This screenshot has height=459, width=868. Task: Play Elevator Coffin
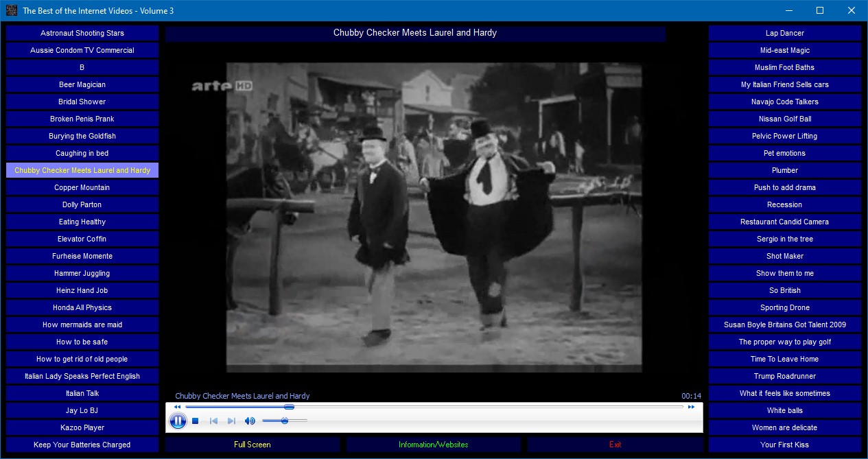pos(82,239)
